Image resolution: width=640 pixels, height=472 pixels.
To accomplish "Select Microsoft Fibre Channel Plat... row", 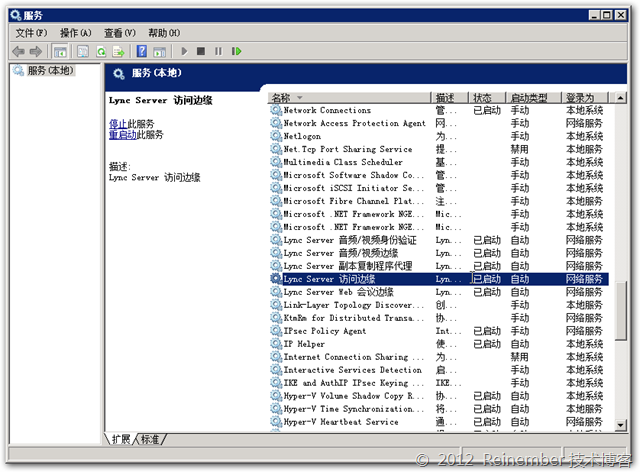I will [x=439, y=201].
